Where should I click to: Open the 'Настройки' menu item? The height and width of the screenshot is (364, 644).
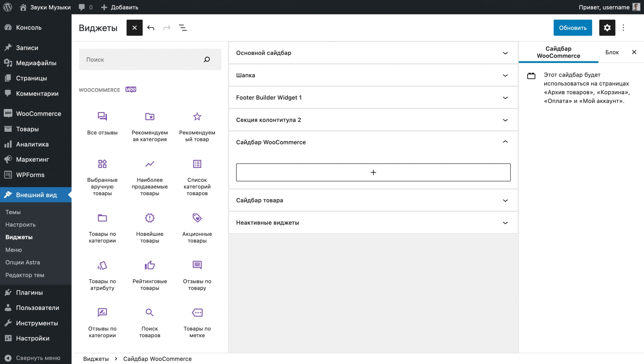pyautogui.click(x=36, y=338)
